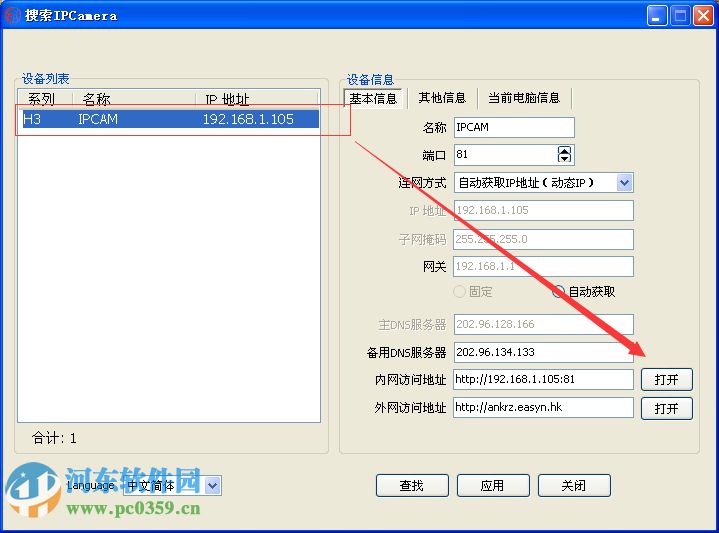Select the 固定 radio button
Screen dimensions: 719x533
pyautogui.click(x=459, y=292)
